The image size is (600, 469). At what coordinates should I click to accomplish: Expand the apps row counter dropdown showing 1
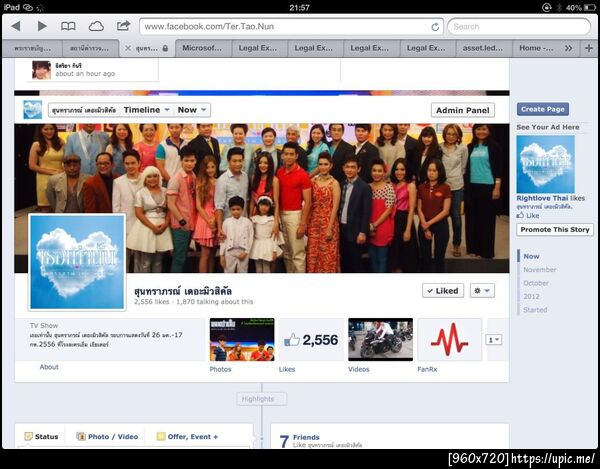click(494, 340)
